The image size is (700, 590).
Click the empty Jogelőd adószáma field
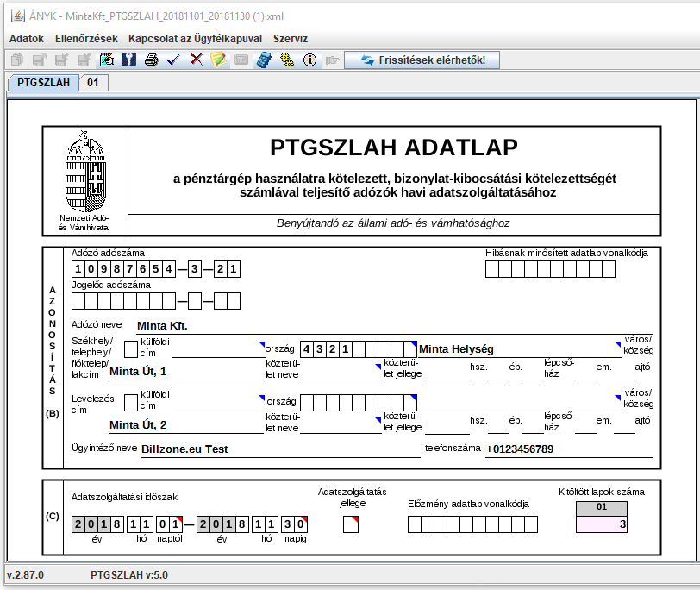tap(156, 301)
